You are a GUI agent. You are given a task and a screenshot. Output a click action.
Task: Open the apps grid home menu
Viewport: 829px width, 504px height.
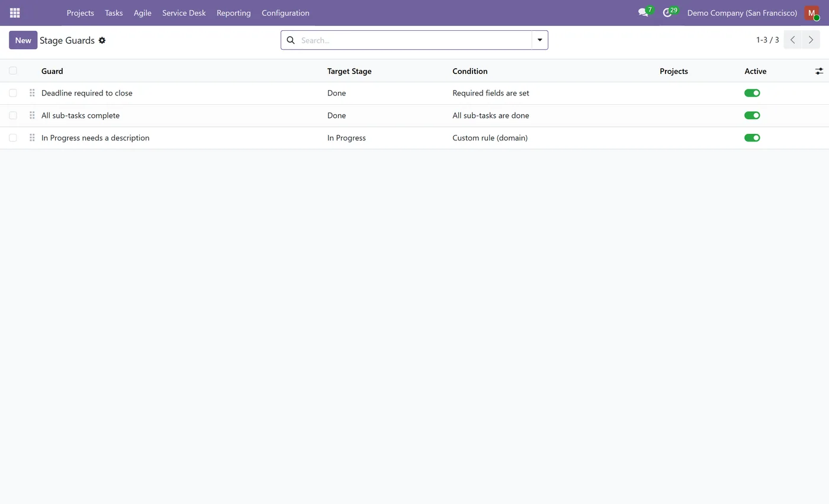coord(15,12)
